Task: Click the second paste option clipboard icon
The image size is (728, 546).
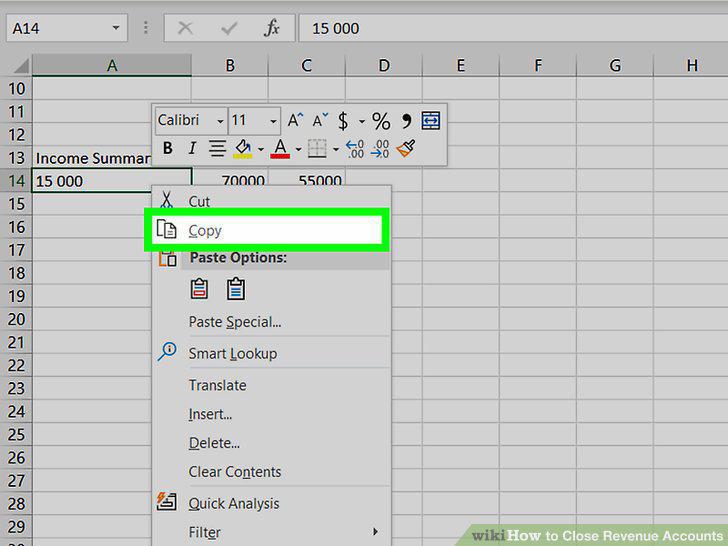Action: point(236,288)
